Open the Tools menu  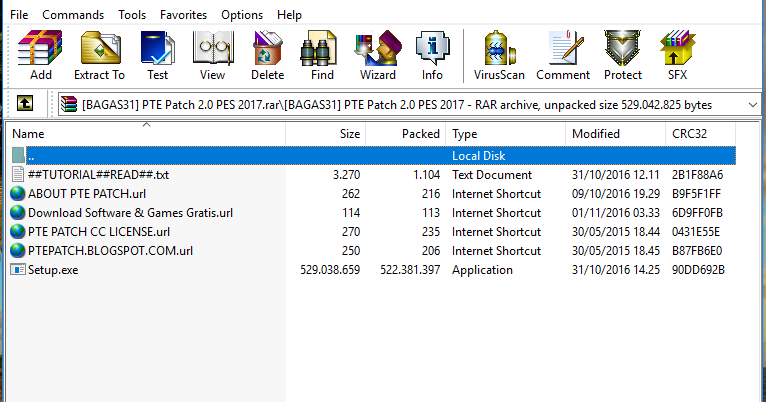tap(132, 15)
